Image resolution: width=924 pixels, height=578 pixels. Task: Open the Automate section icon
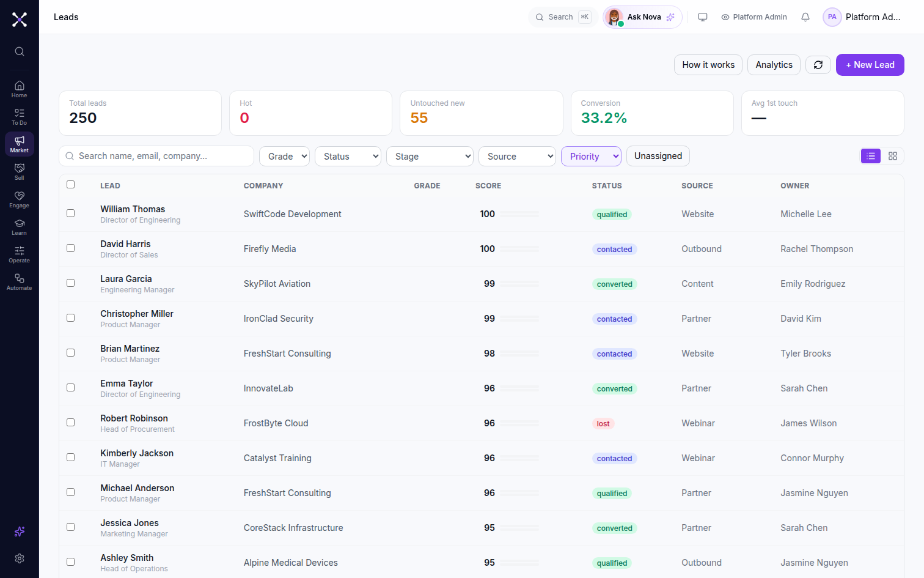coord(20,281)
